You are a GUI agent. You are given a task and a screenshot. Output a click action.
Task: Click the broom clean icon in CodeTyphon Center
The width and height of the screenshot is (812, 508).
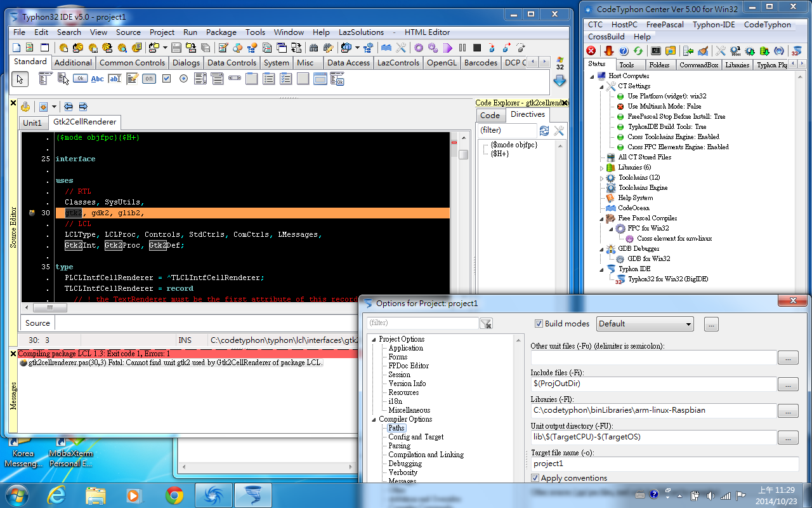point(702,51)
